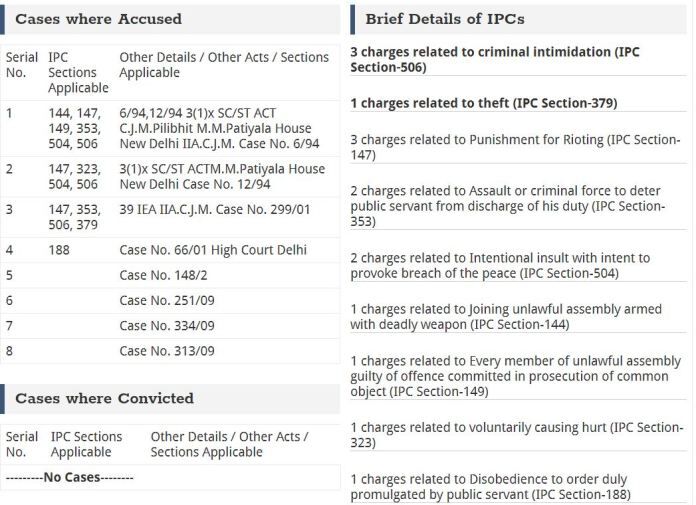Select the theft charge IPC Section-379 entry
Image resolution: width=696 pixels, height=505 pixels.
click(483, 103)
